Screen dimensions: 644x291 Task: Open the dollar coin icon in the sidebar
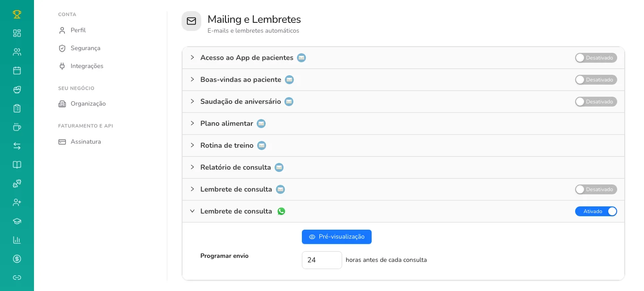[x=17, y=259]
